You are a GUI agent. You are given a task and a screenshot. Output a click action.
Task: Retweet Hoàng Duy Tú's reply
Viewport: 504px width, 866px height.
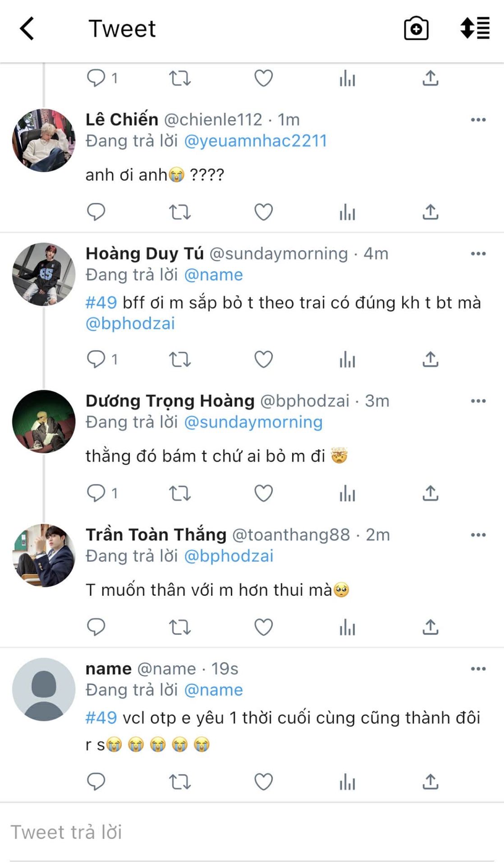pos(180,359)
